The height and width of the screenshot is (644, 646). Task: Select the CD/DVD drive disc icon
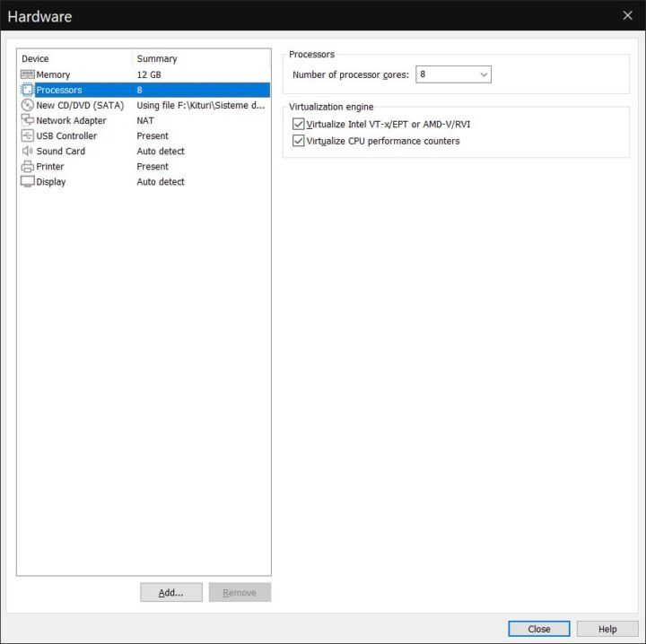(27, 105)
